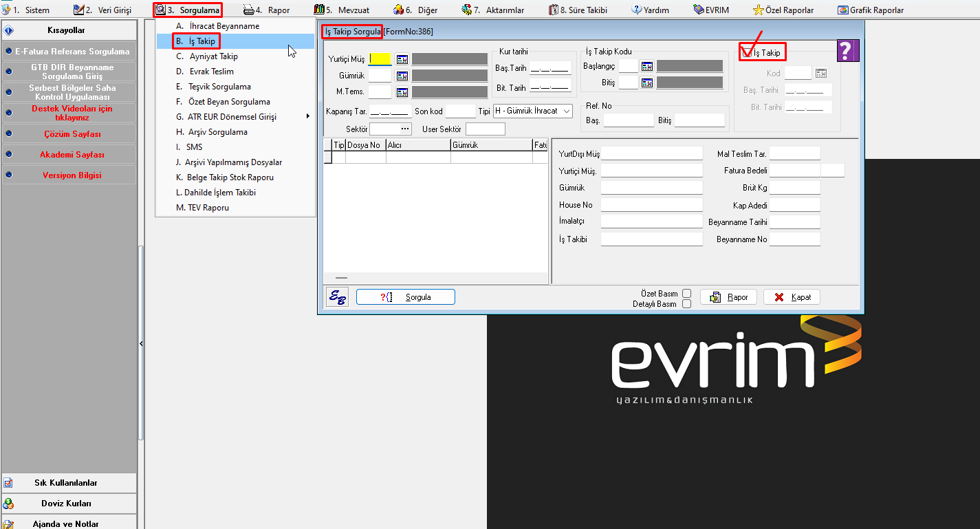Select Özet Beyan Sorgulama menu entry

(235, 102)
